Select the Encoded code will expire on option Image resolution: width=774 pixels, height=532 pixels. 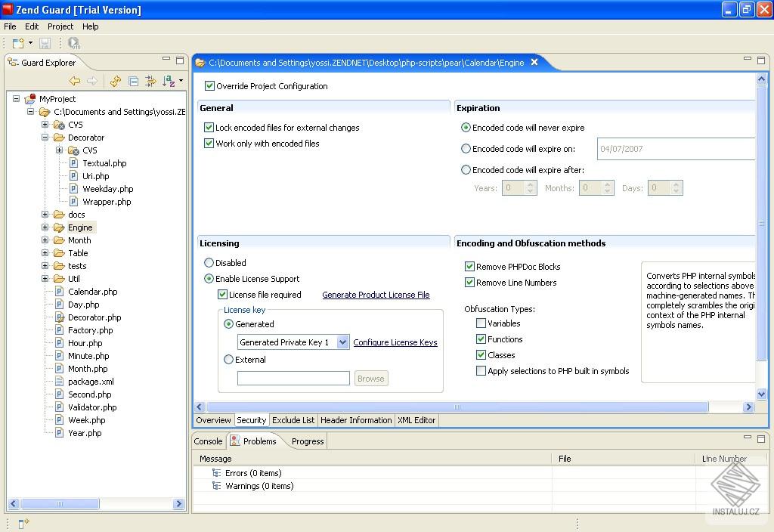[466, 149]
